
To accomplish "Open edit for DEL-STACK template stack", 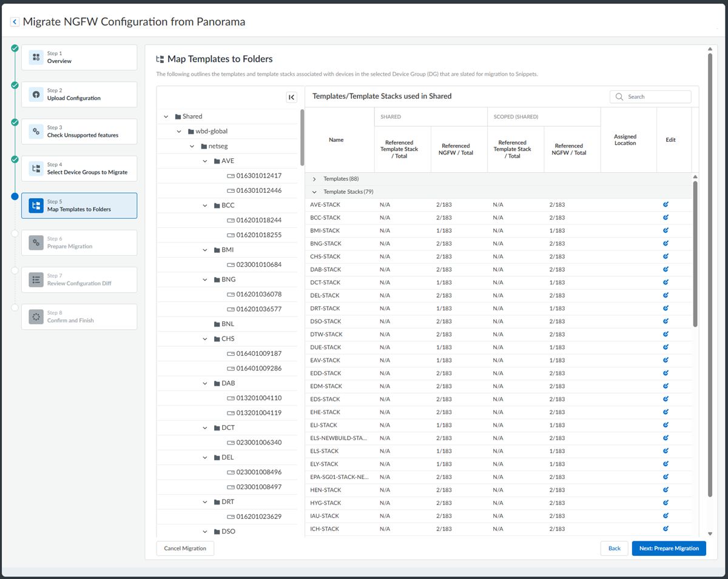I will pyautogui.click(x=666, y=295).
